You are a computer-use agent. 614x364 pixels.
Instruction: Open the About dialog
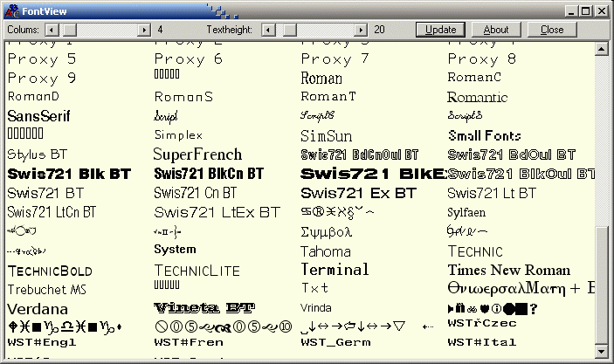click(x=496, y=30)
